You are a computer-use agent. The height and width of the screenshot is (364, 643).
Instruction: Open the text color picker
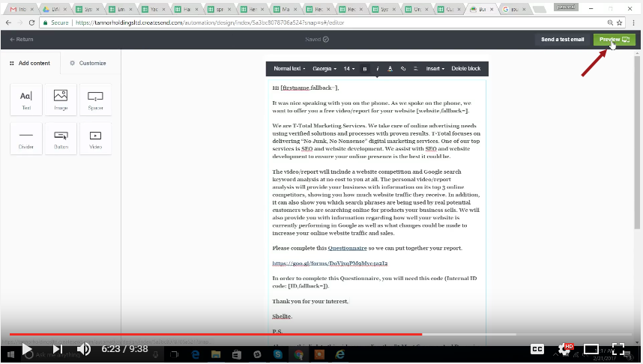coord(390,69)
